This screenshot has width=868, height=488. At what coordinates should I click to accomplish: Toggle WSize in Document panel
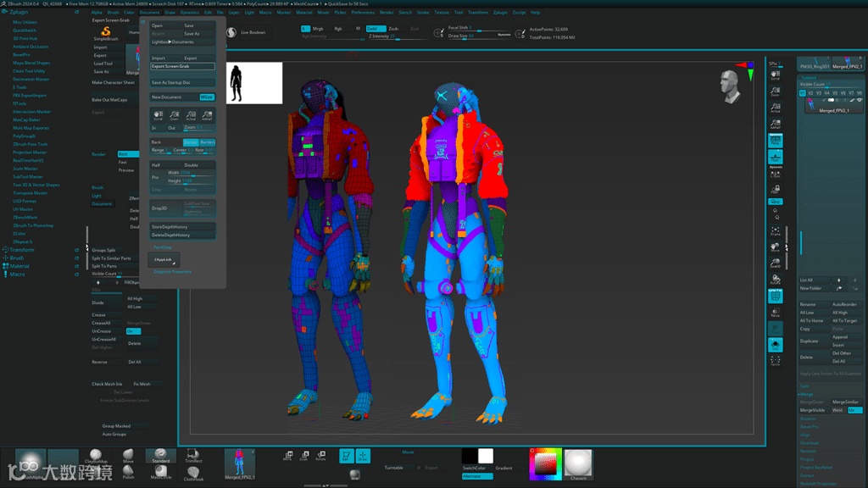207,97
